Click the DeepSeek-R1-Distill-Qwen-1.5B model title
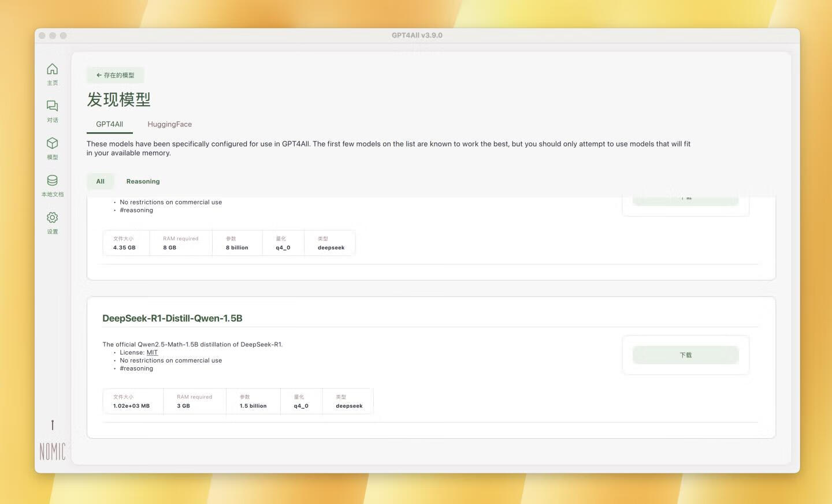 pyautogui.click(x=172, y=318)
